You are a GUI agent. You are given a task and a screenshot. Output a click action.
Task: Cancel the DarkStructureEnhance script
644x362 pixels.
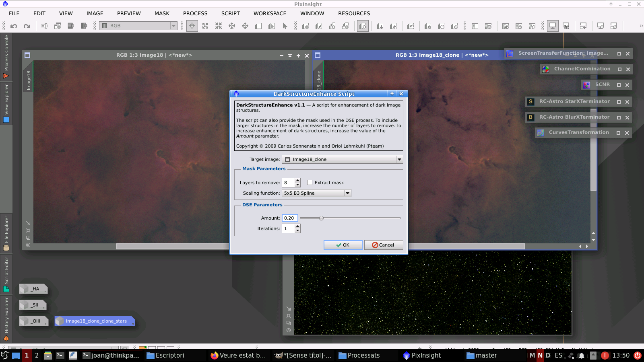383,245
